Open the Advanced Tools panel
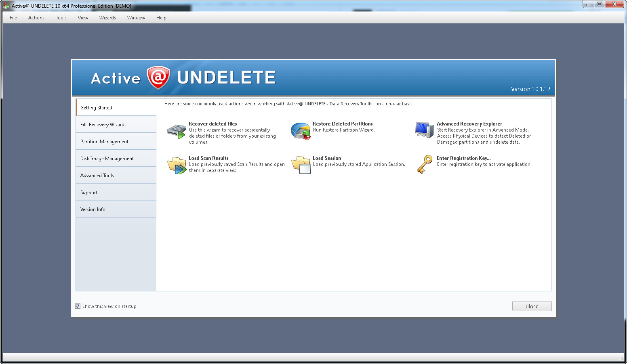Image resolution: width=627 pixels, height=364 pixels. [97, 175]
